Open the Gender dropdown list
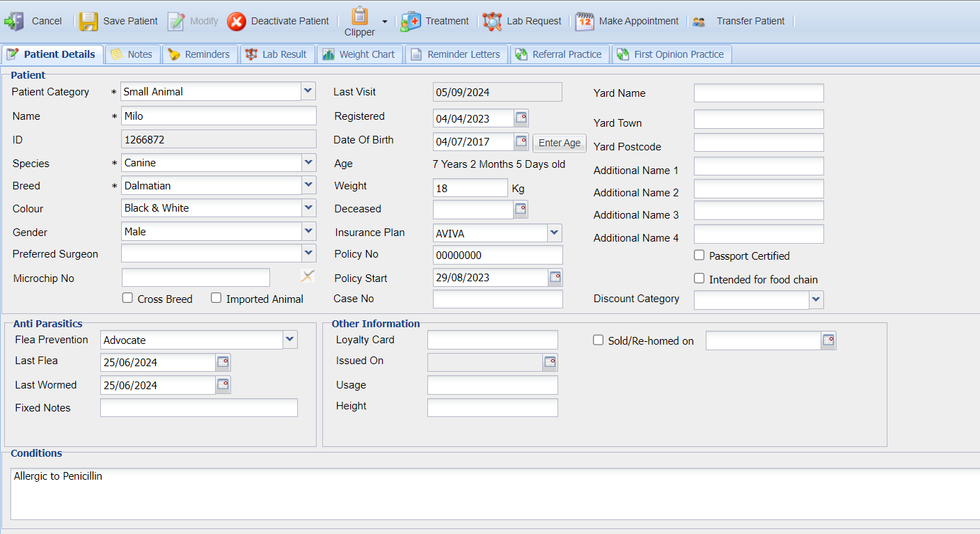 pyautogui.click(x=308, y=231)
